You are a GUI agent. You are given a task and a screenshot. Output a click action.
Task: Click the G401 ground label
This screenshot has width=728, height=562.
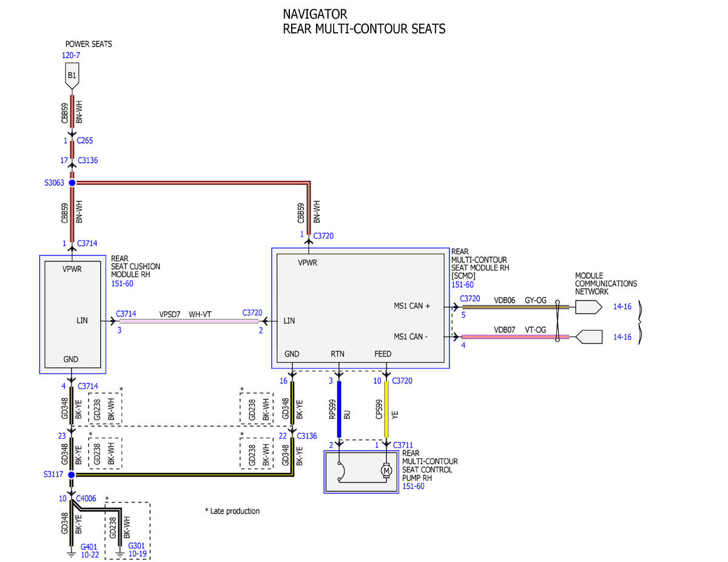coord(90,546)
